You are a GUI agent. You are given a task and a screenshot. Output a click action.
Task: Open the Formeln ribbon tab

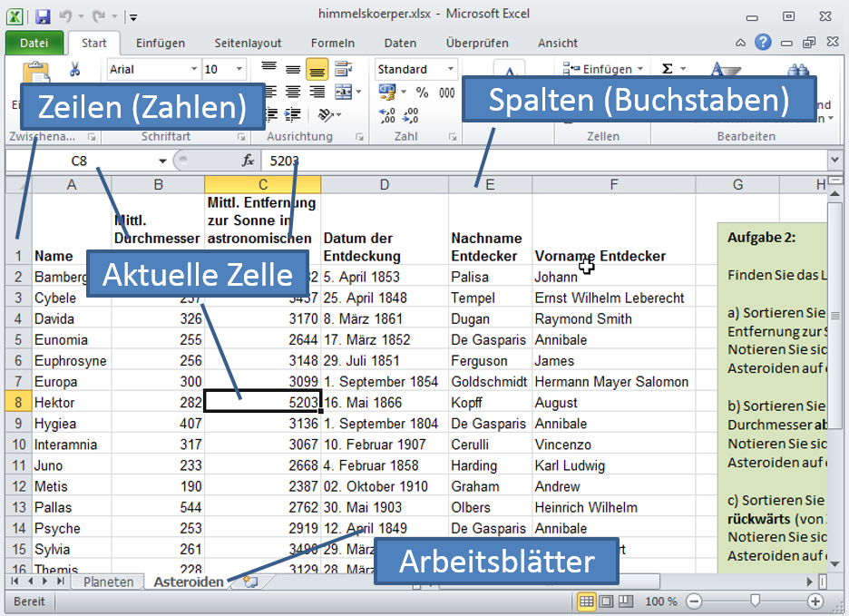coord(333,43)
